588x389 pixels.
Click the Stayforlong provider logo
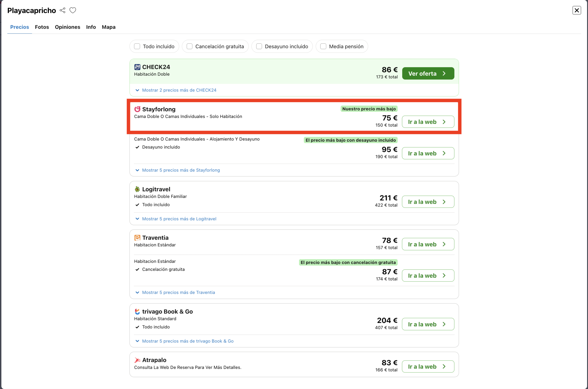(137, 109)
